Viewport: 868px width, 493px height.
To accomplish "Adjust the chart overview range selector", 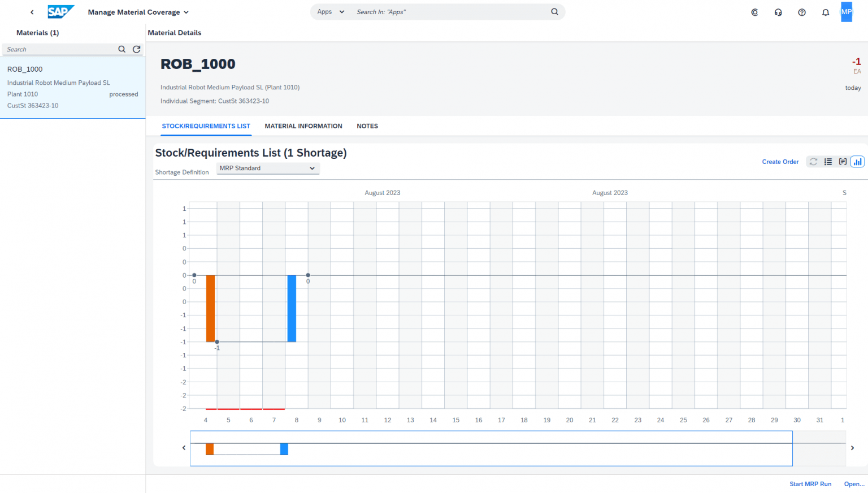I will (491, 448).
